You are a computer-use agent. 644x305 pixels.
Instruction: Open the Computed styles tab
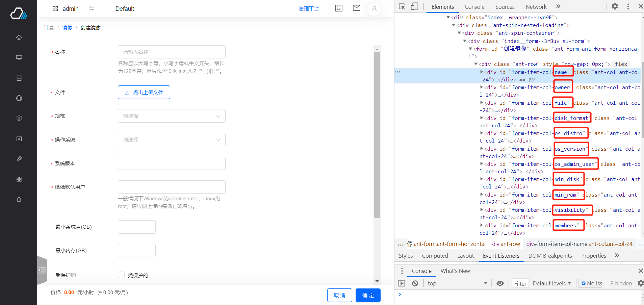(435, 256)
